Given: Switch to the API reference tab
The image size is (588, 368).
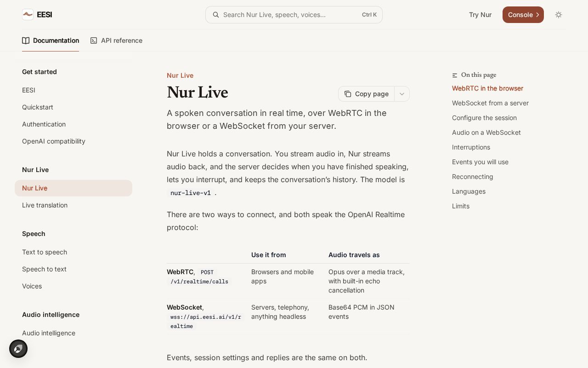Looking at the screenshot, I should click(116, 40).
